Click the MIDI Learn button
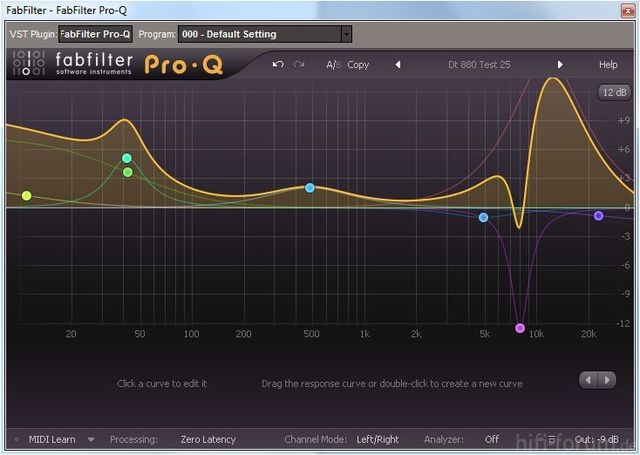Viewport: 640px width, 455px height. coord(52,439)
